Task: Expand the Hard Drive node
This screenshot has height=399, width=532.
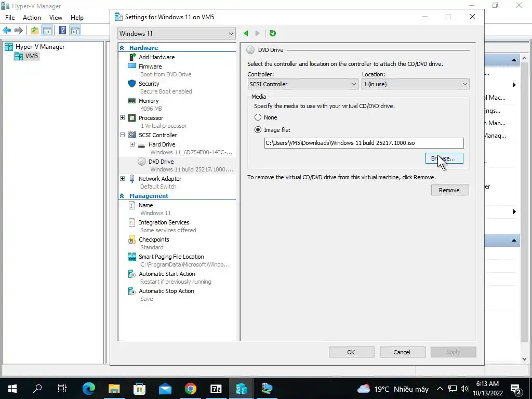Action: (x=132, y=144)
